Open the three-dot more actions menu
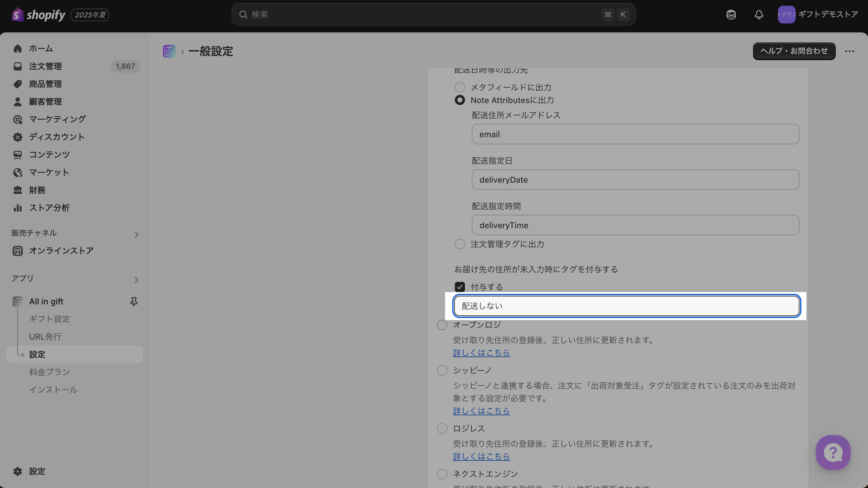The image size is (868, 488). 849,51
